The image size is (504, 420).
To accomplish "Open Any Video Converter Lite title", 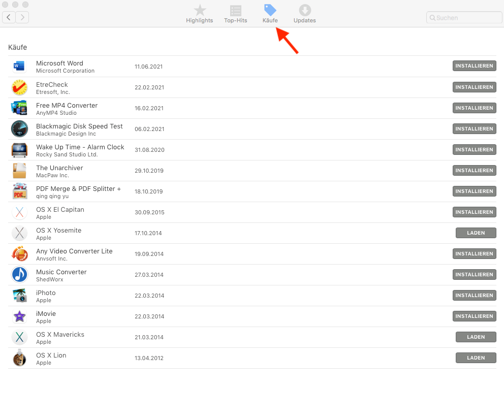I will click(74, 251).
